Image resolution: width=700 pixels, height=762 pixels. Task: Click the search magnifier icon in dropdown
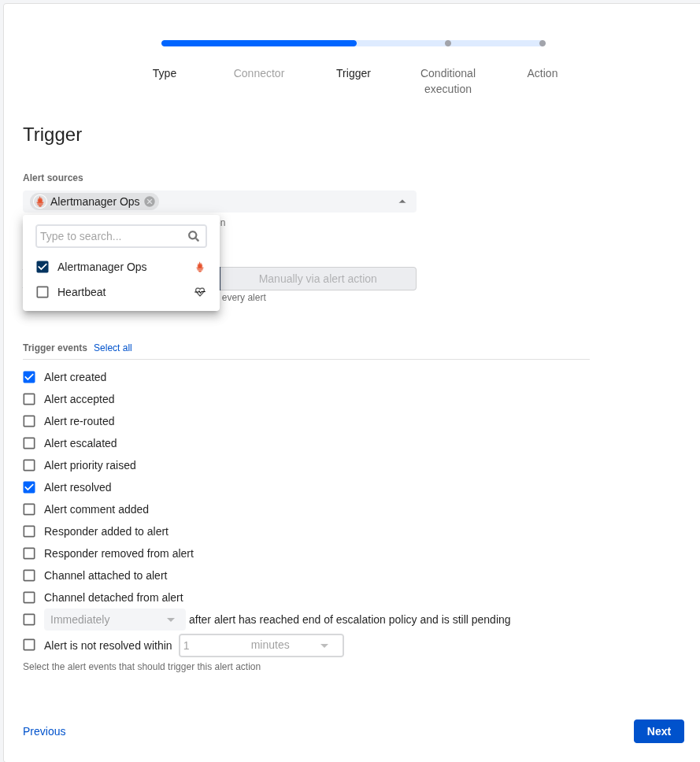click(x=194, y=236)
